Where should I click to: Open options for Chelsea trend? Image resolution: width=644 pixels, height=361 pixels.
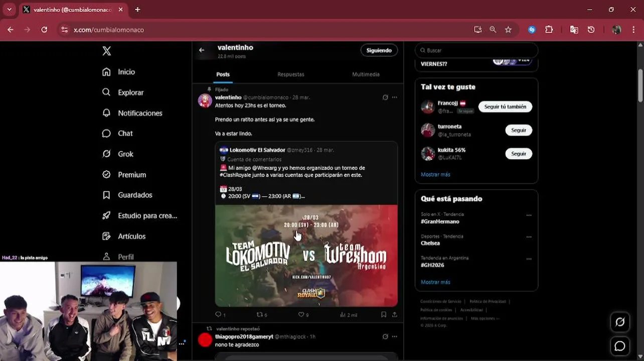pyautogui.click(x=529, y=237)
